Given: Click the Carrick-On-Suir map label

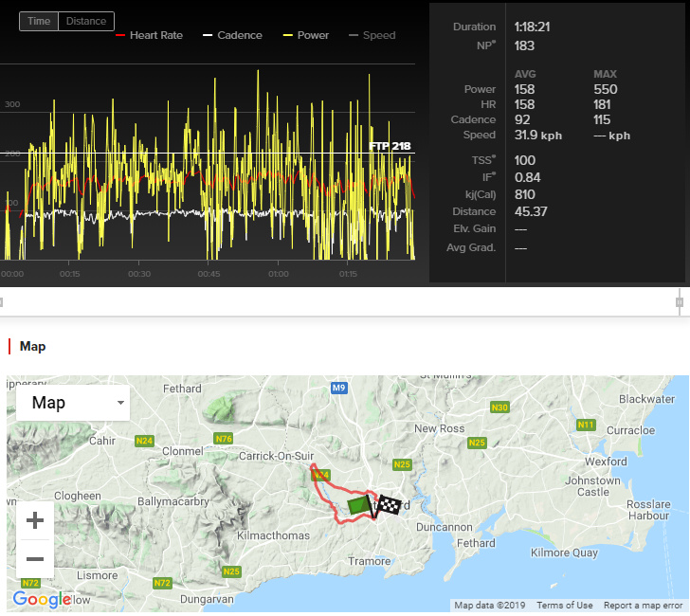Looking at the screenshot, I should point(277,456).
